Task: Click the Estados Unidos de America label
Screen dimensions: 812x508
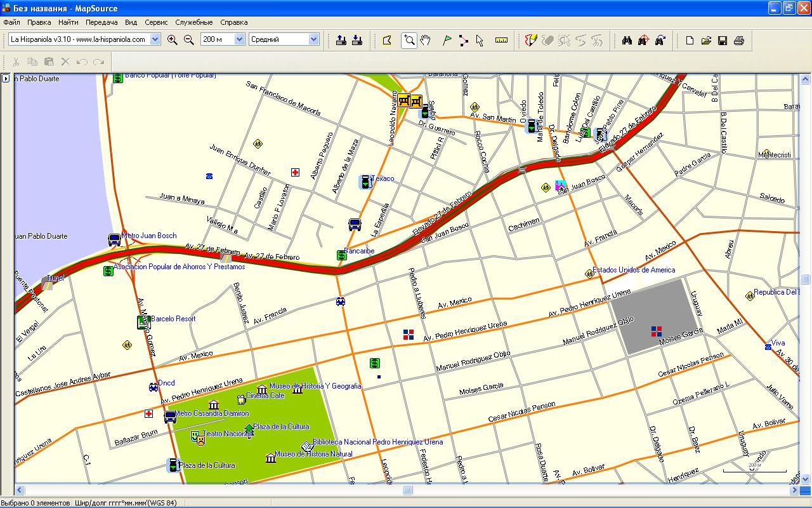Action: click(x=634, y=270)
